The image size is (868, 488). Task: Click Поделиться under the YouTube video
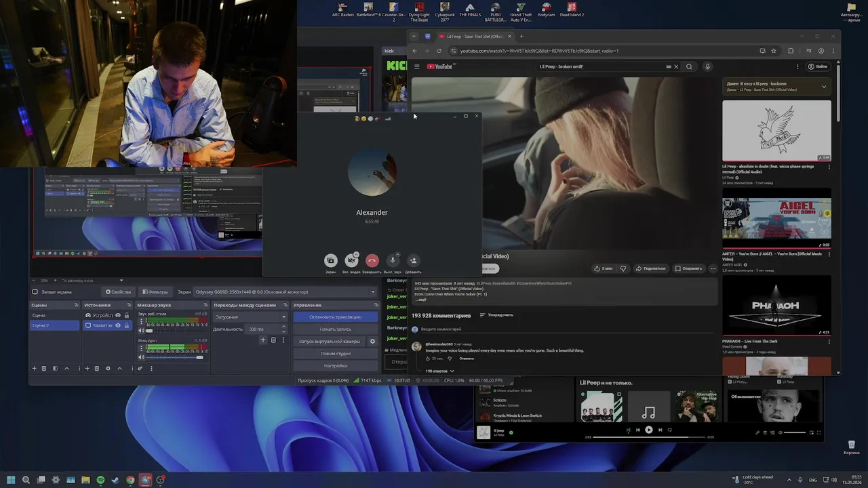point(651,268)
